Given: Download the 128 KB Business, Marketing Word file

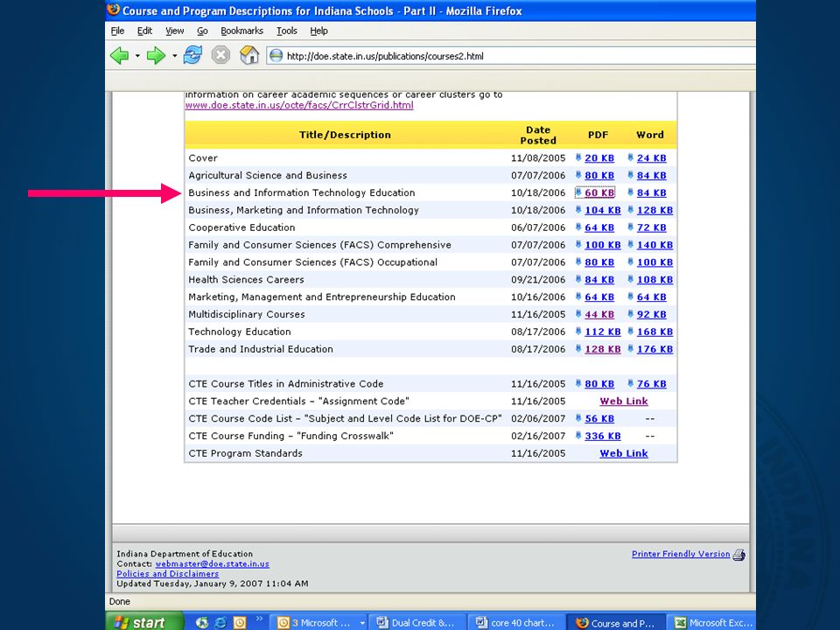Looking at the screenshot, I should 654,210.
